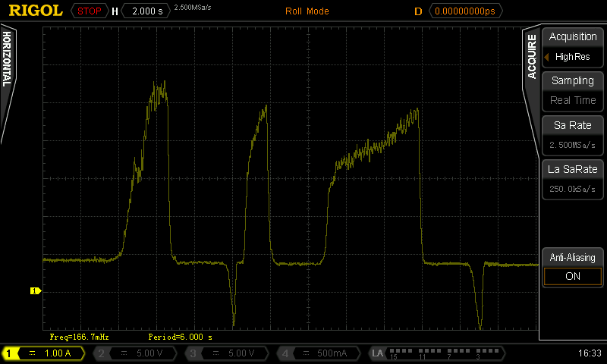This screenshot has height=364, width=607.
Task: Click the channel 1 DC coupling symbol
Action: click(32, 353)
